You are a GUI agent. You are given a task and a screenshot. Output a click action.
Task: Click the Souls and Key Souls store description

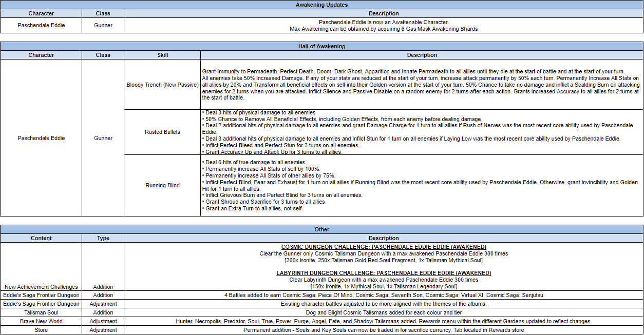point(383,330)
